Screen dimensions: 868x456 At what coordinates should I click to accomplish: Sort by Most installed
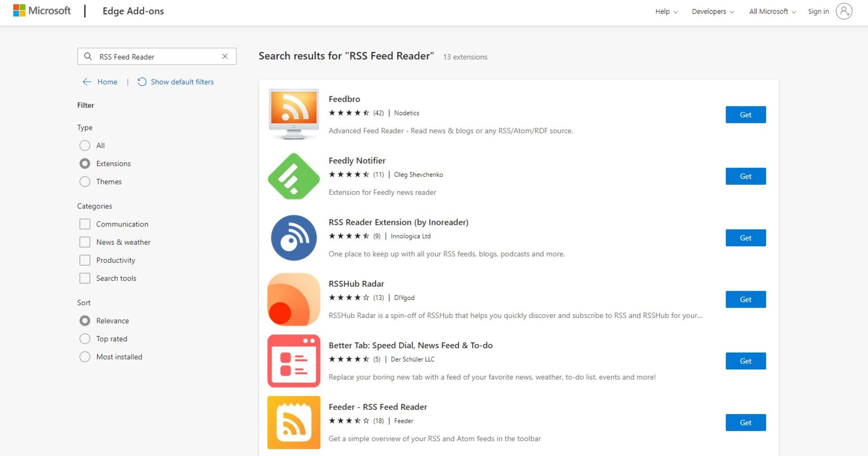click(85, 356)
